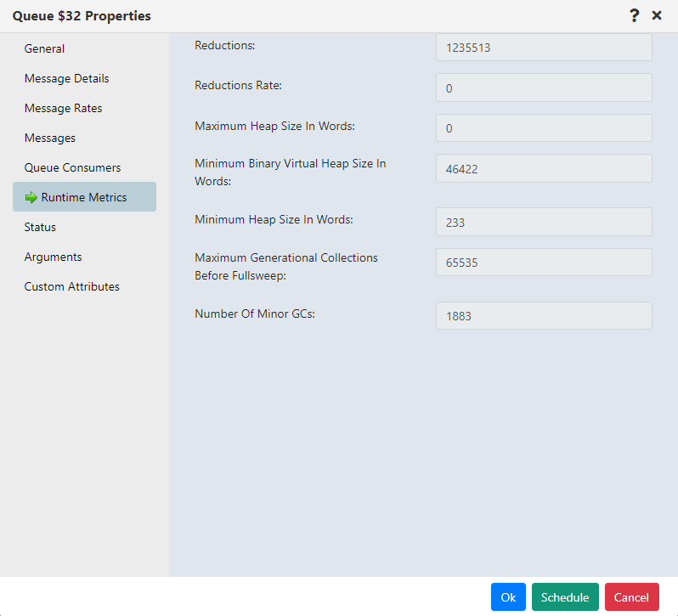The height and width of the screenshot is (616, 678).
Task: Select the Messages sidebar item
Action: point(49,138)
